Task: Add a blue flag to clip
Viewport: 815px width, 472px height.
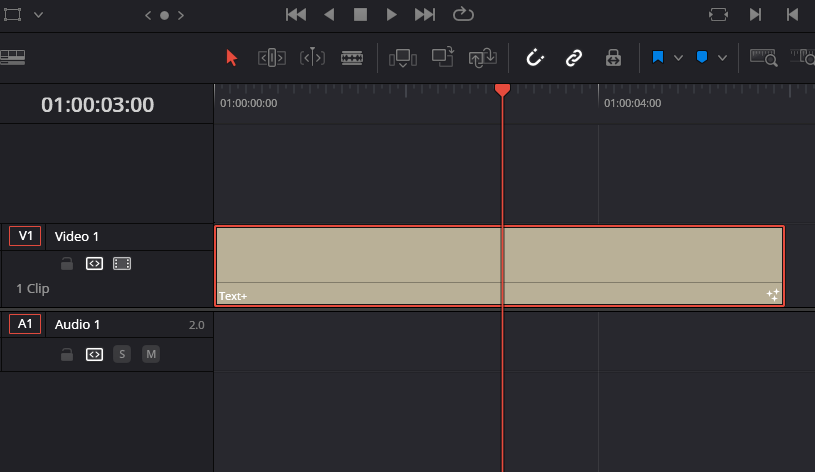Action: [x=658, y=57]
